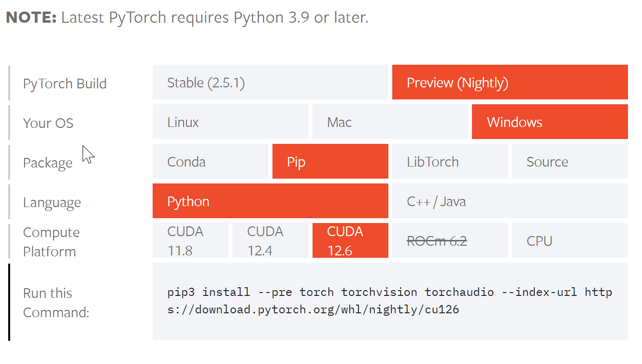The width and height of the screenshot is (642, 364).
Task: Select Linux as your OS
Action: coord(230,122)
